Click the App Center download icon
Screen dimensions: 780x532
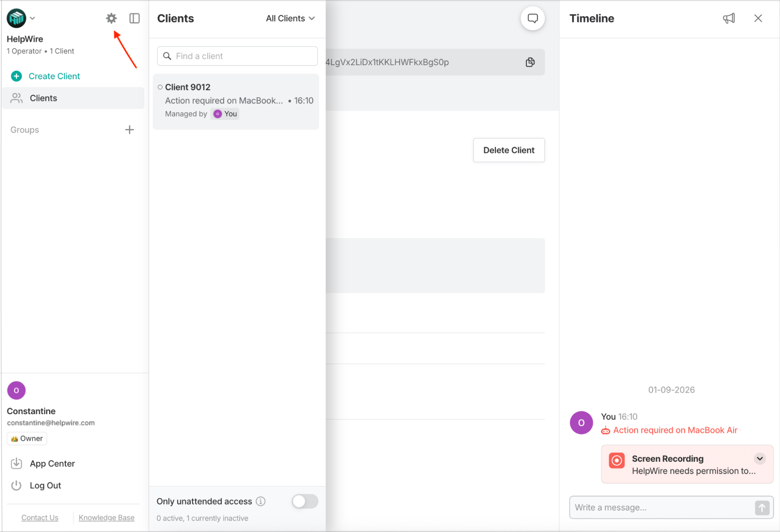click(16, 463)
